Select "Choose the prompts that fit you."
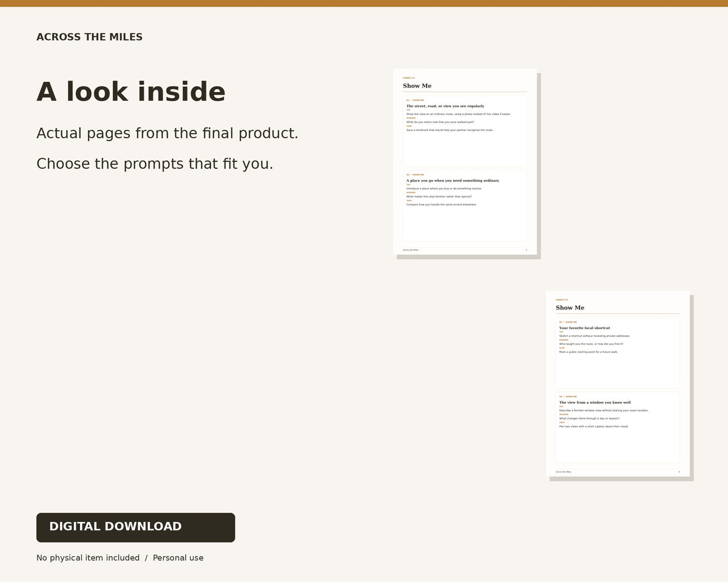 click(155, 164)
